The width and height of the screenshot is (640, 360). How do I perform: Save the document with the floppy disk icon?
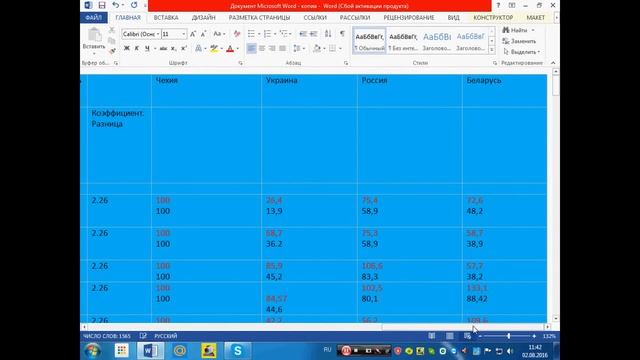click(x=102, y=5)
